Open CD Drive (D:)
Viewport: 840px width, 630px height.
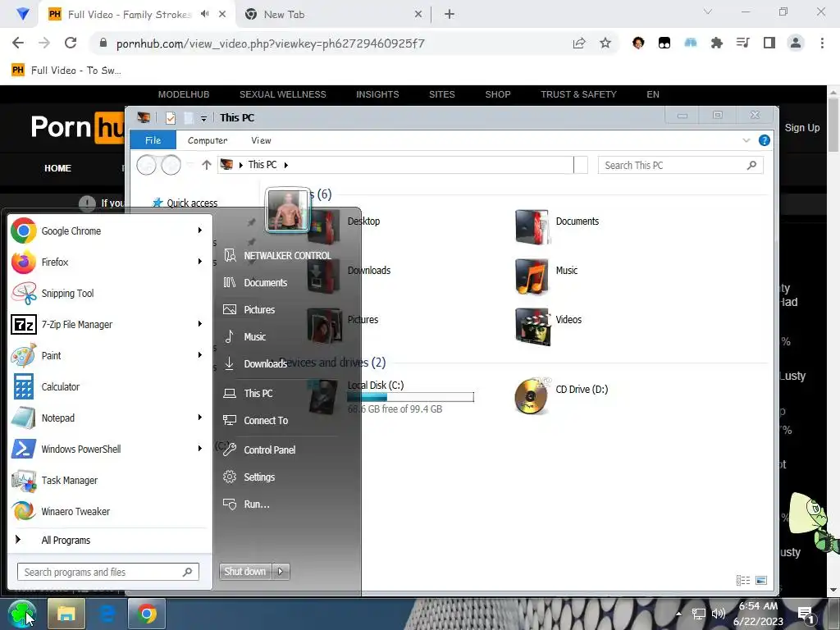[561, 396]
